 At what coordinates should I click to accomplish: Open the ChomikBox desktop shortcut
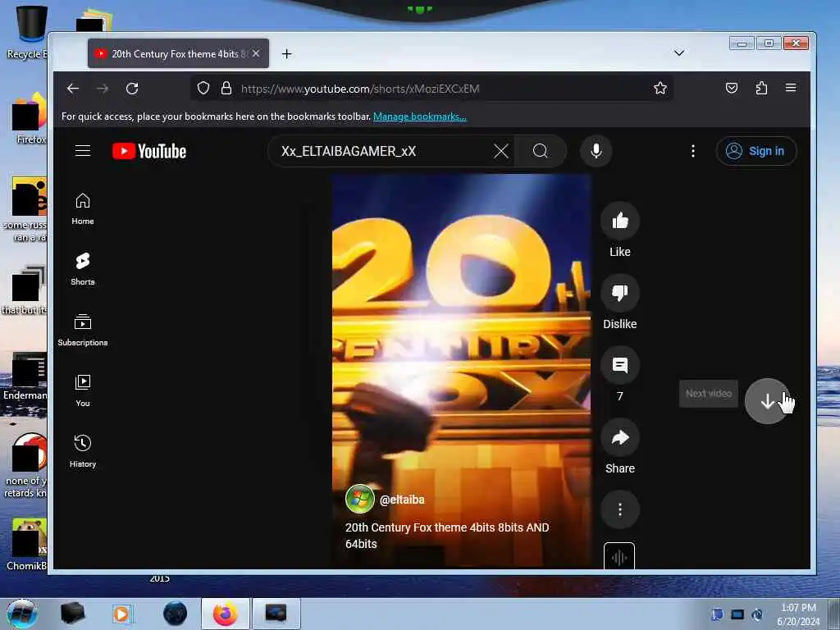(28, 544)
